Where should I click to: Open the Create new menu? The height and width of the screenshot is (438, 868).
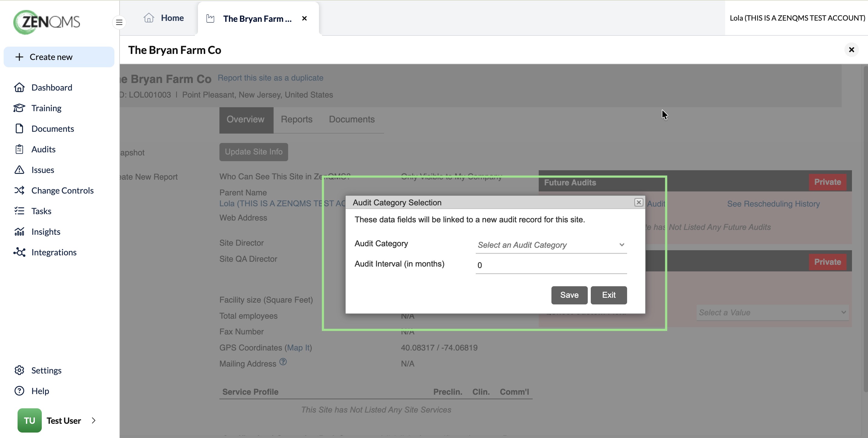click(59, 57)
